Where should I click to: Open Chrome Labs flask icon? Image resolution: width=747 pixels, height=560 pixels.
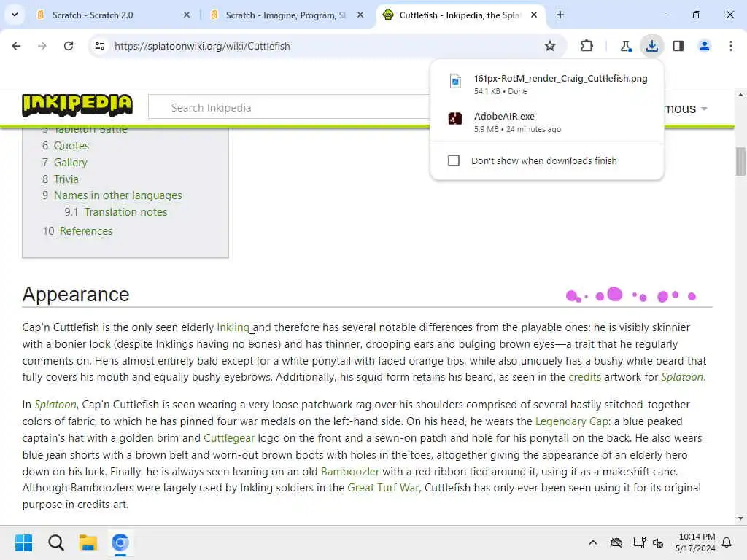625,46
